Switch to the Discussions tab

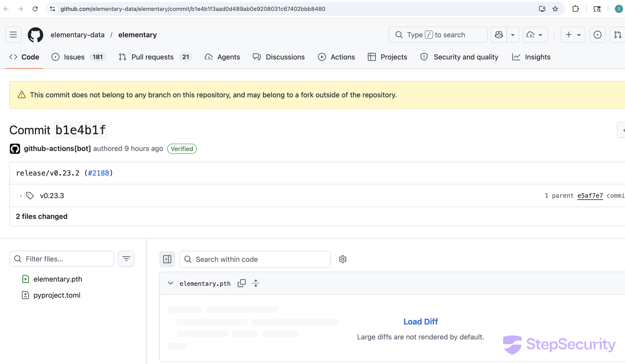click(279, 57)
